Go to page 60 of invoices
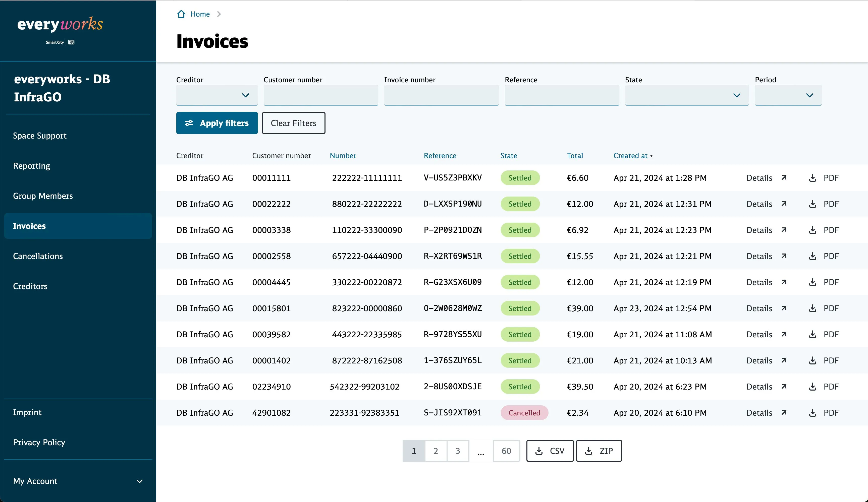Viewport: 868px width, 502px height. pos(506,451)
